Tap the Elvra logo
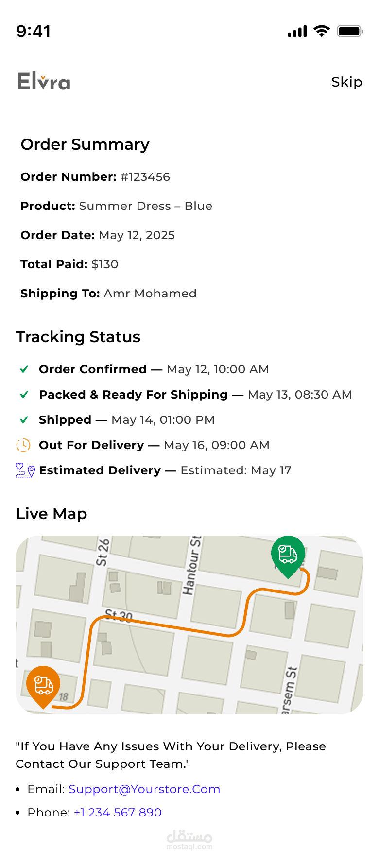Screen dimensions: 379x868 coord(44,82)
